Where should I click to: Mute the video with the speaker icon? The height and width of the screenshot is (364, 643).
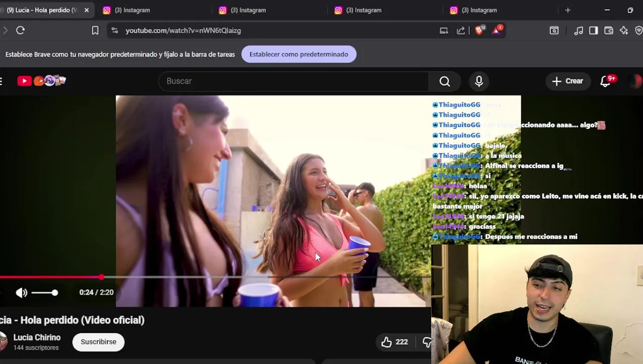pyautogui.click(x=21, y=292)
